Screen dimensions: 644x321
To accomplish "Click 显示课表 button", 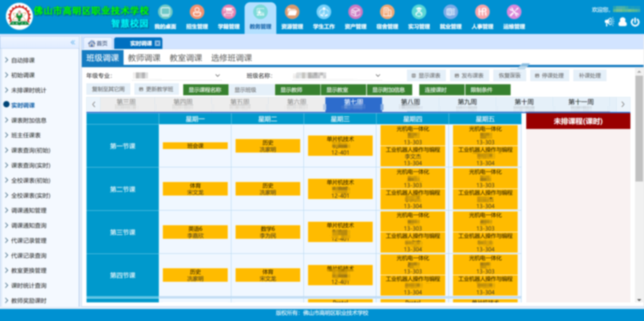I will coord(427,75).
